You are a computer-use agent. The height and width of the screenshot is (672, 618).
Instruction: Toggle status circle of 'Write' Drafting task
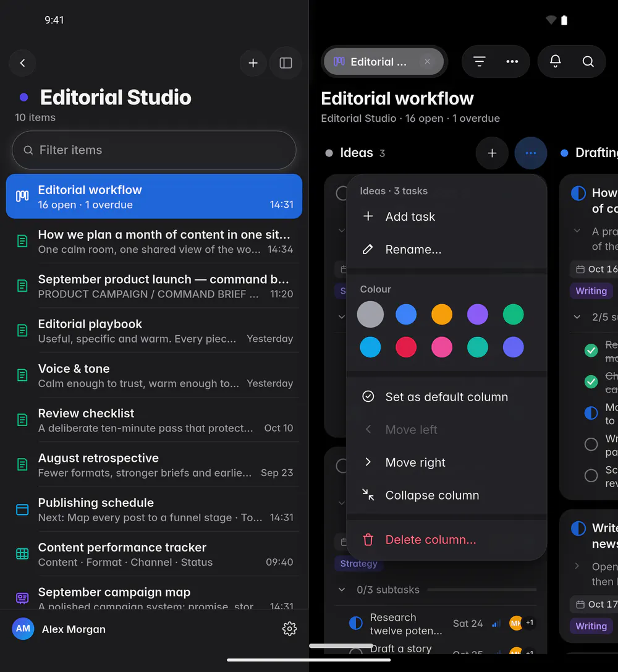click(x=578, y=529)
